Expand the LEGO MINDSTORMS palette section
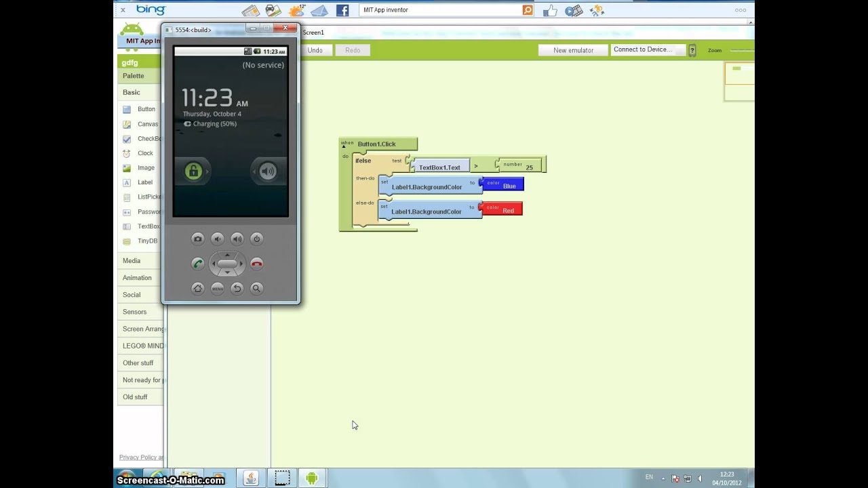Image resolution: width=868 pixels, height=488 pixels. [x=140, y=346]
